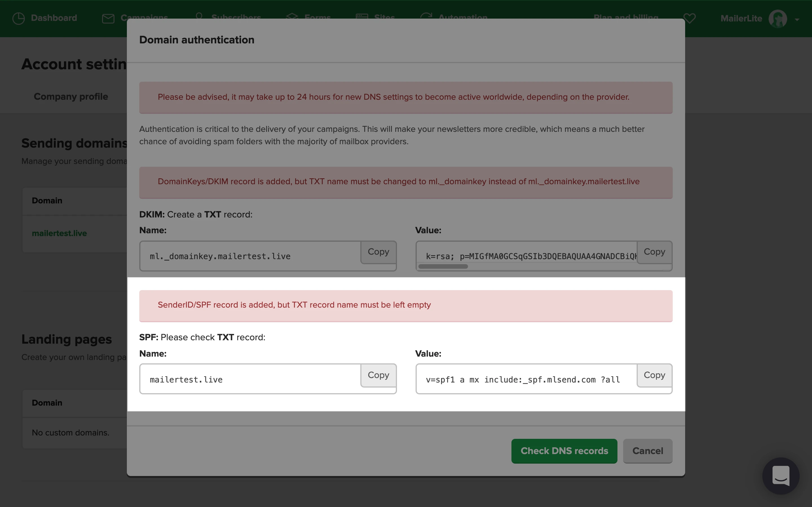Click the Check DNS records button
The height and width of the screenshot is (507, 812).
tap(564, 451)
